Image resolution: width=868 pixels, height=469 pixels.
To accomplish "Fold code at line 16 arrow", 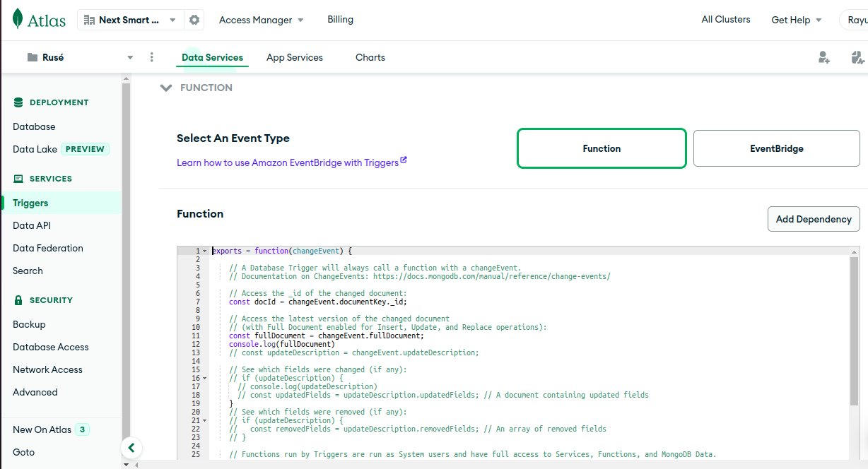I will pyautogui.click(x=205, y=379).
